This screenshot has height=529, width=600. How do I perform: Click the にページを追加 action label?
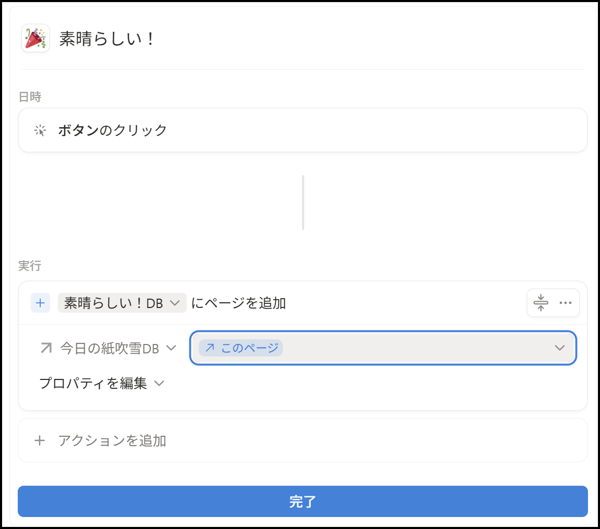[x=238, y=303]
